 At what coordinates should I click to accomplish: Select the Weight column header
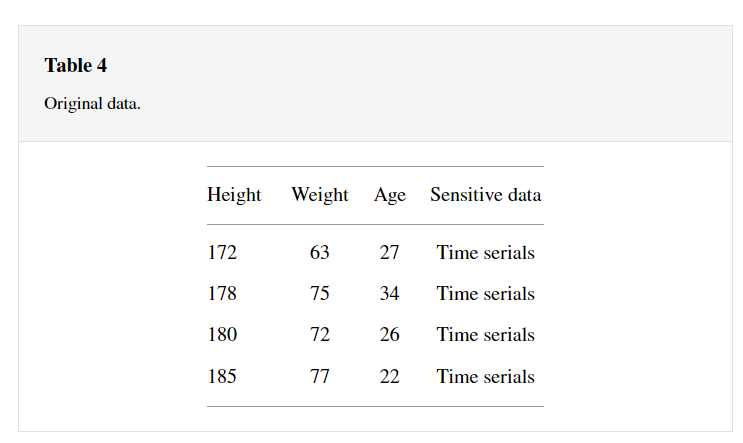pyautogui.click(x=320, y=195)
